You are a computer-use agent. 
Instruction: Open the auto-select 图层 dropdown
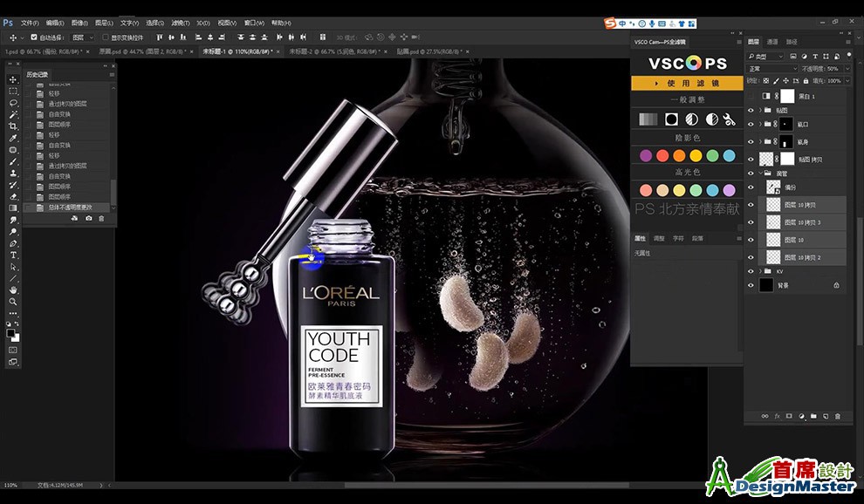pyautogui.click(x=83, y=37)
